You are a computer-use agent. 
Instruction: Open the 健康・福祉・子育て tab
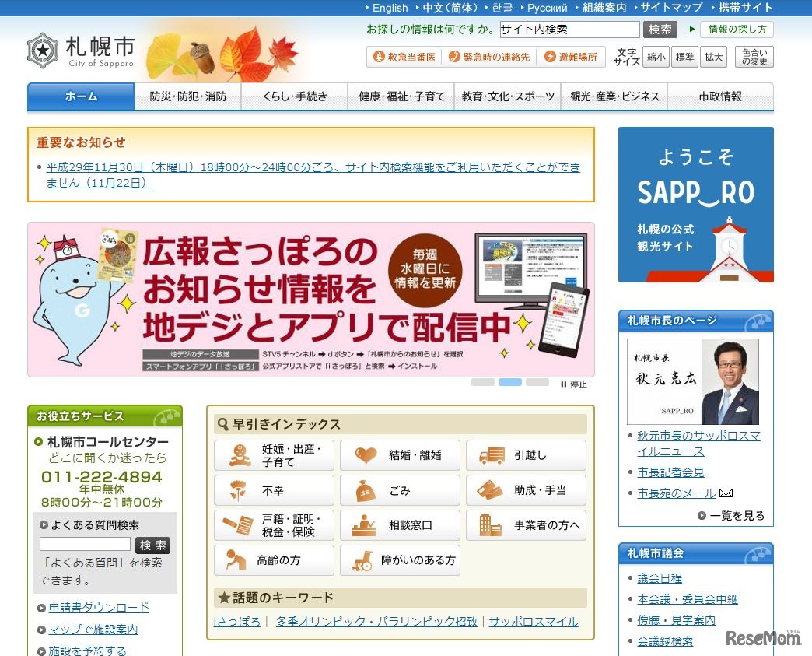tap(401, 96)
